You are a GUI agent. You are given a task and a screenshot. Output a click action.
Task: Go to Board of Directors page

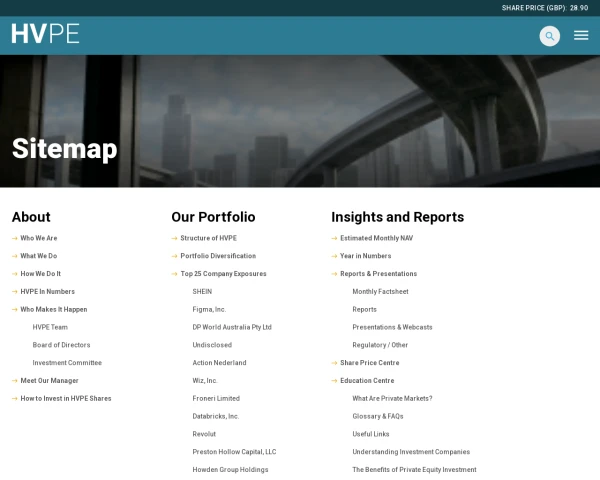61,345
